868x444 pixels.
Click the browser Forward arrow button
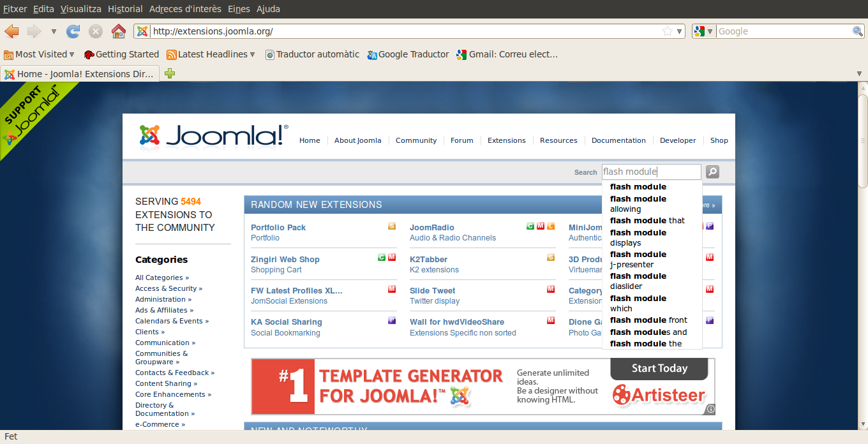(34, 31)
